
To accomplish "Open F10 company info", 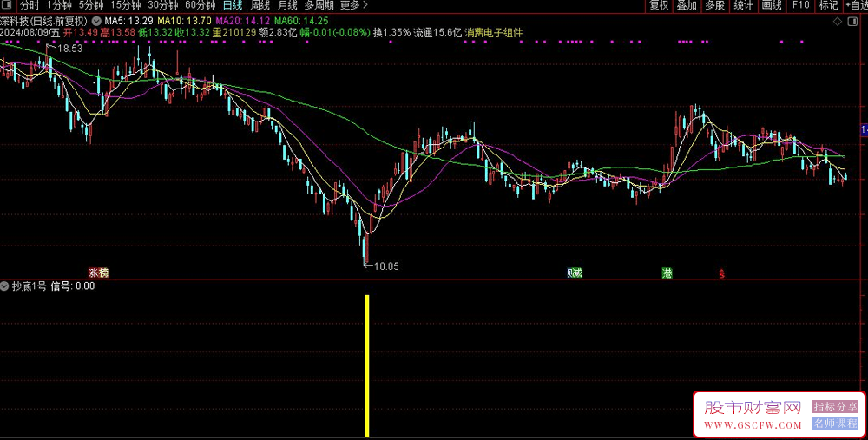I will [x=800, y=5].
